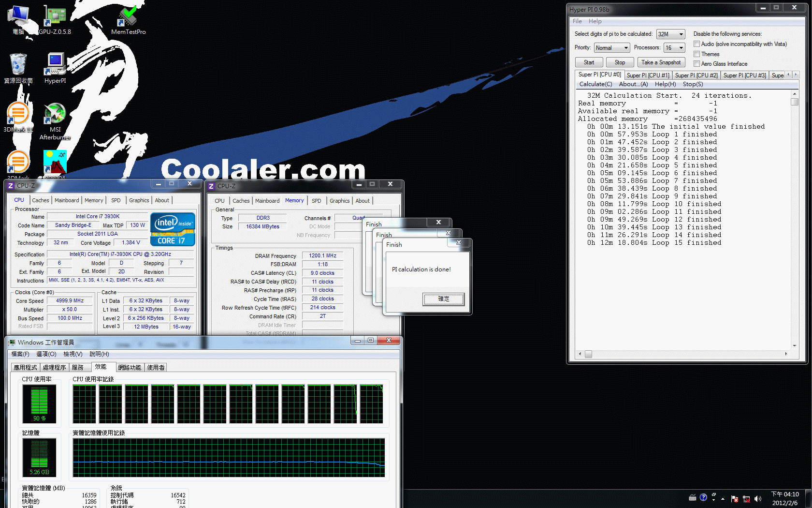Open the Action Center flag tray icon
The width and height of the screenshot is (812, 508).
tap(735, 498)
